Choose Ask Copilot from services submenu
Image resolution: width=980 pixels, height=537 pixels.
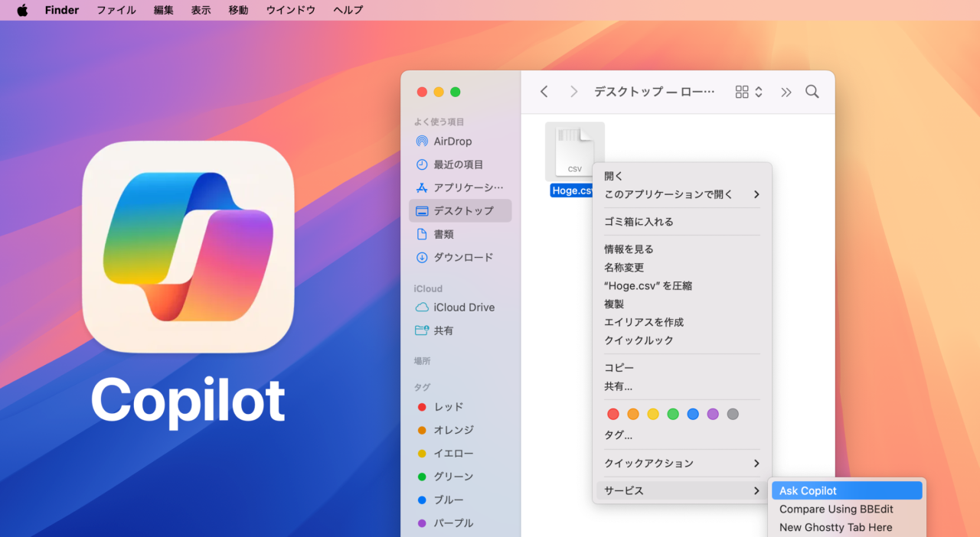[x=846, y=491]
